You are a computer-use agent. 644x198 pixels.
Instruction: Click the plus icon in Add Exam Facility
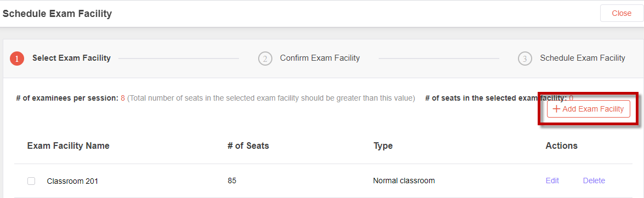[556, 109]
